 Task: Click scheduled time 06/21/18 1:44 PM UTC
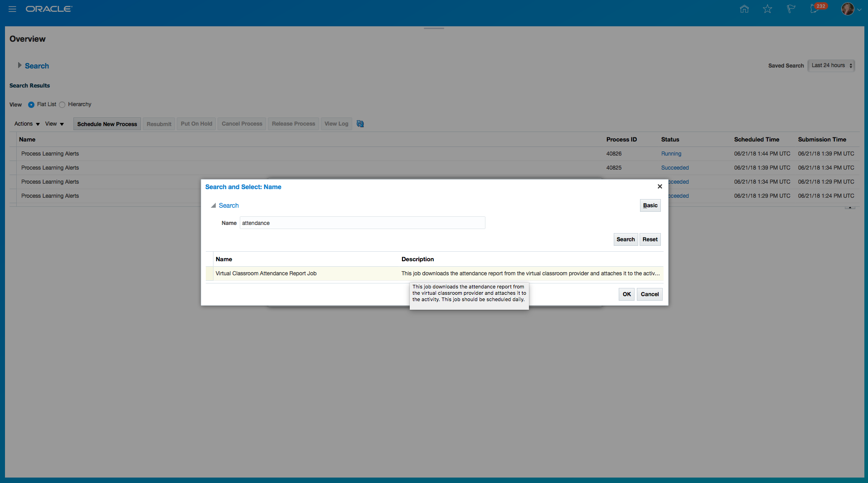pos(762,154)
